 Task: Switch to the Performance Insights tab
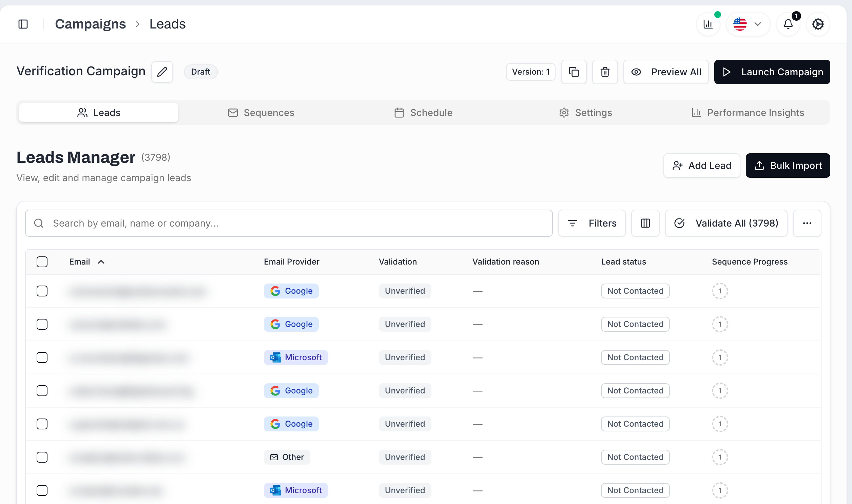748,113
